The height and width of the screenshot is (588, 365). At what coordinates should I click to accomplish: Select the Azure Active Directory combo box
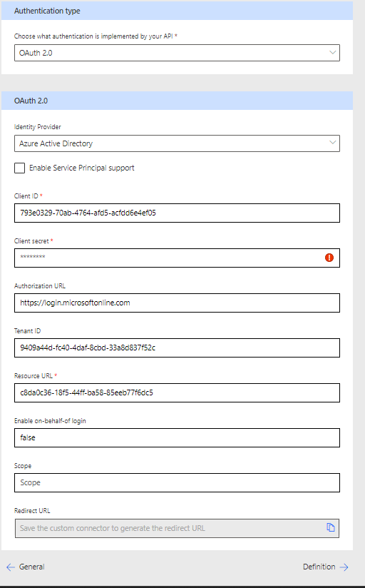click(x=177, y=143)
